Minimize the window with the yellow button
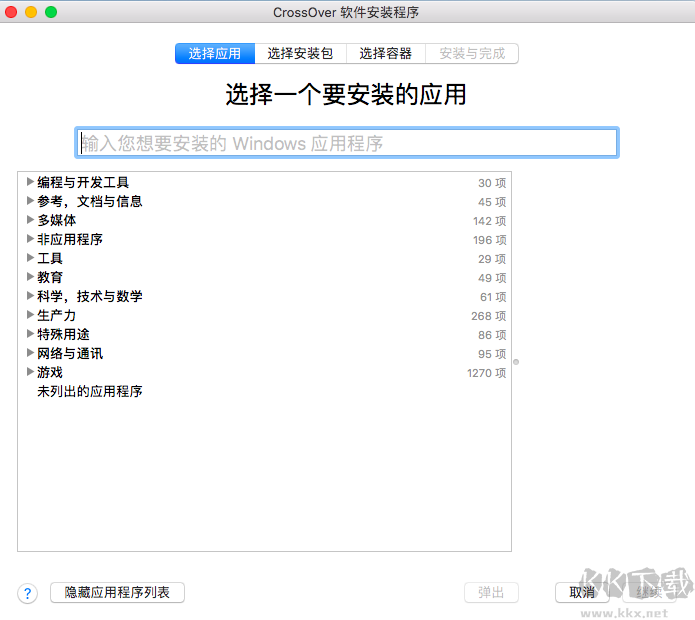Viewport: 695px width, 620px height. pos(31,12)
